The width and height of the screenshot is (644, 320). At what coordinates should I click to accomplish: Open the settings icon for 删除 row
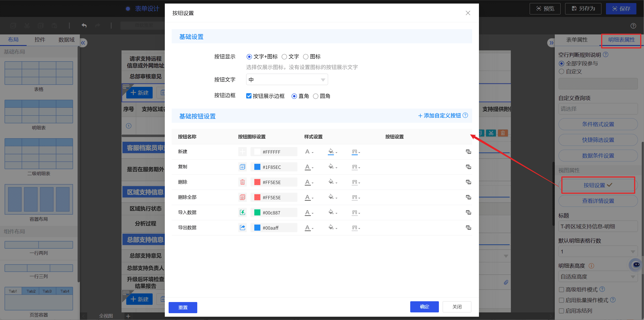point(468,182)
